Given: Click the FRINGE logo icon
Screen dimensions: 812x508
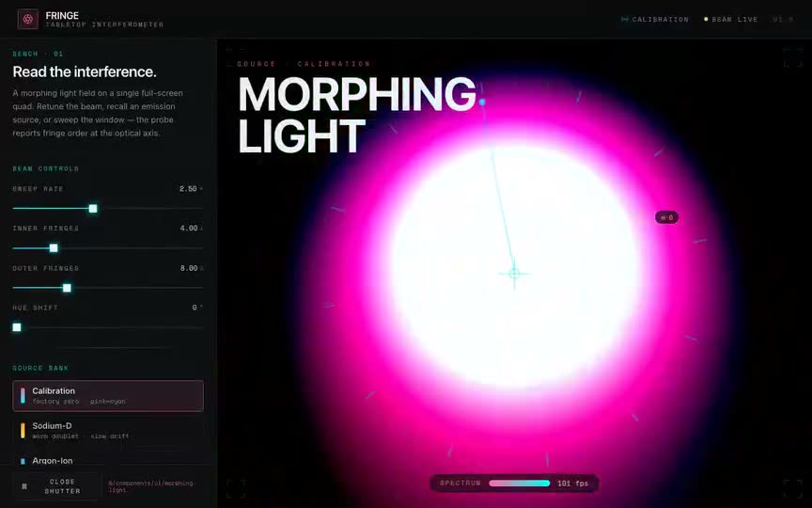Looking at the screenshot, I should coord(28,19).
